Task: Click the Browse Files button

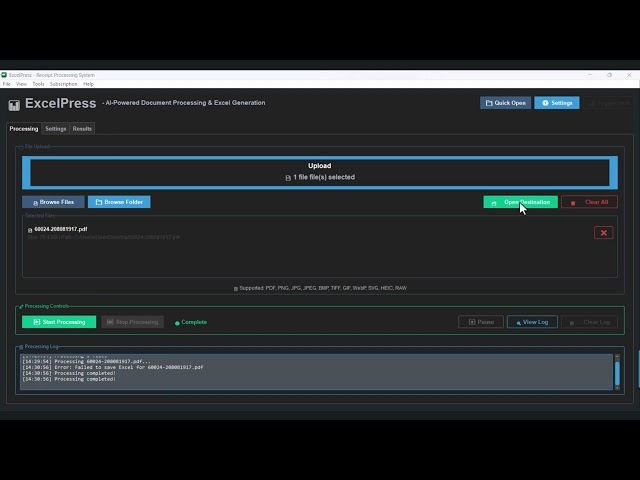Action: tap(53, 202)
